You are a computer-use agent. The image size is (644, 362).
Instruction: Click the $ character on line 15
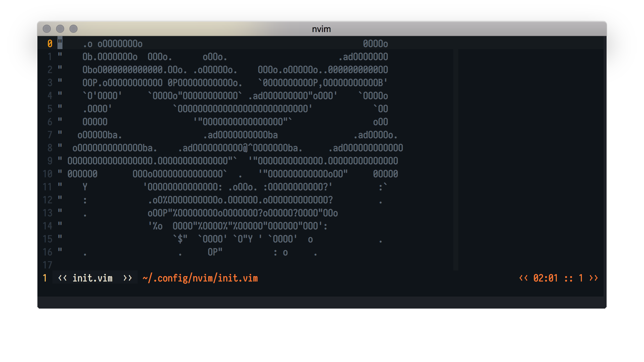(180, 239)
